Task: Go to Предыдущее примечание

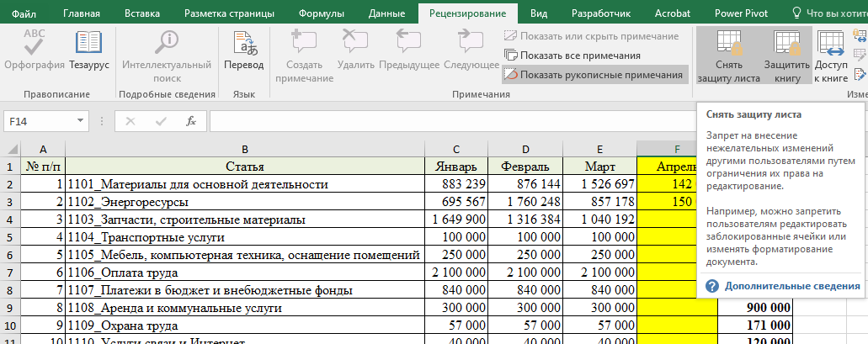Action: pos(409,50)
